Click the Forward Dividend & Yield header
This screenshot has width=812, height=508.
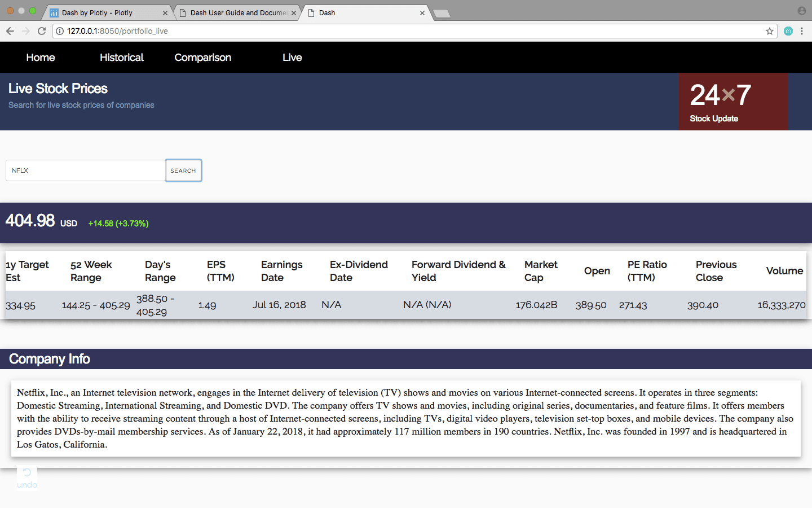[x=458, y=271]
